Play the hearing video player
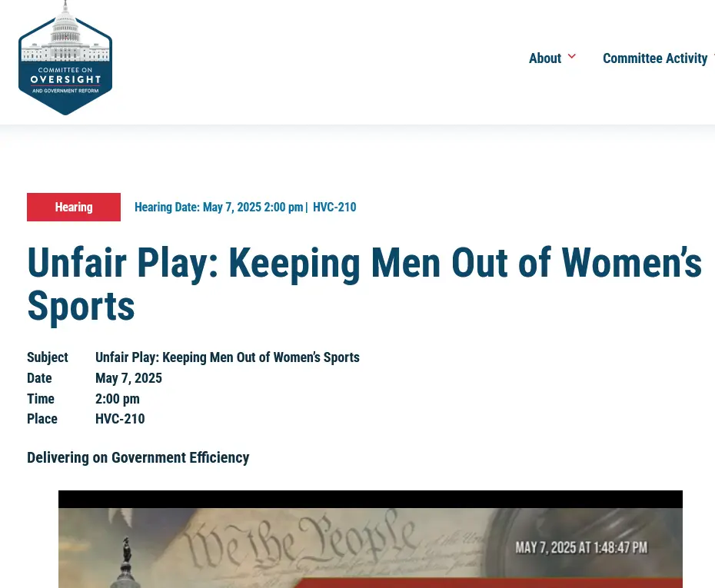 (x=370, y=547)
